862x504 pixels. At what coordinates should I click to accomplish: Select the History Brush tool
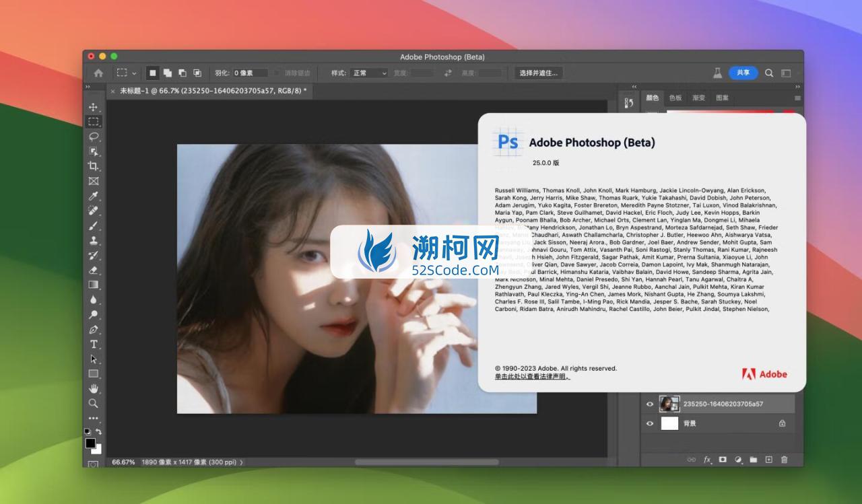pyautogui.click(x=94, y=255)
